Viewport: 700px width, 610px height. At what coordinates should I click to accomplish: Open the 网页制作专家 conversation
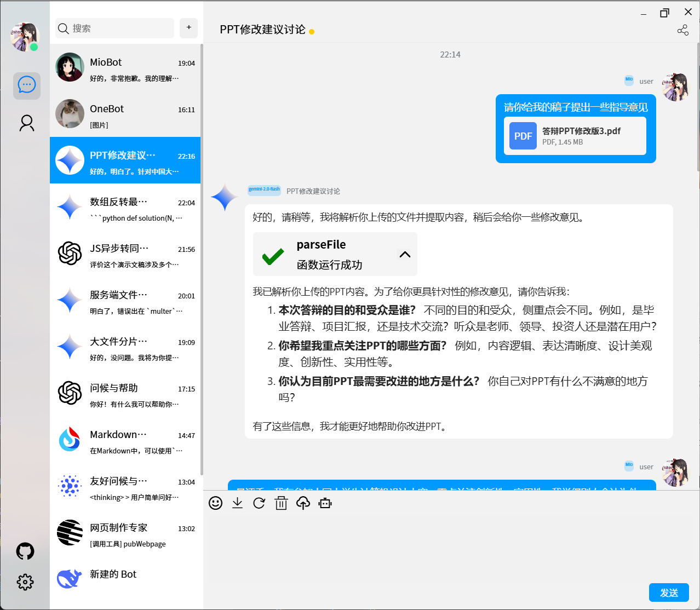(125, 533)
